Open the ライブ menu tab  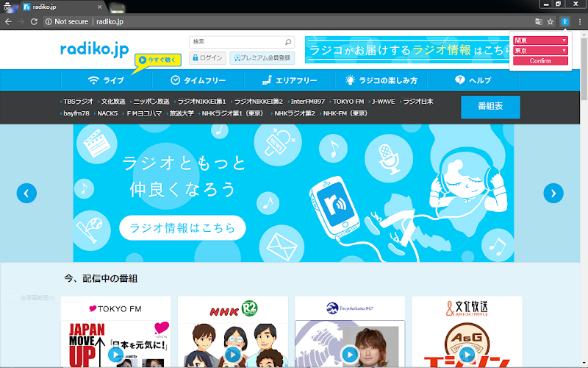tap(106, 80)
